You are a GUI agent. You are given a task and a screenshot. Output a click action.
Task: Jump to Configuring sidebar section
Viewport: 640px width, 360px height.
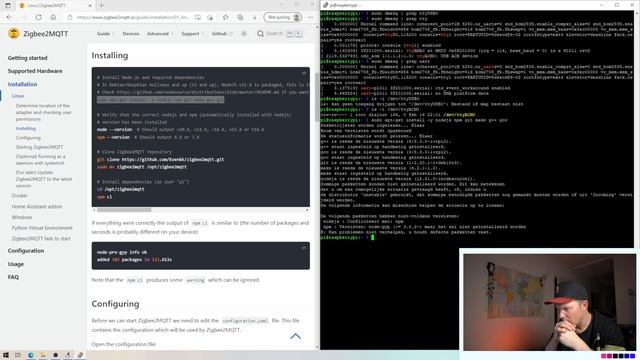click(x=28, y=138)
